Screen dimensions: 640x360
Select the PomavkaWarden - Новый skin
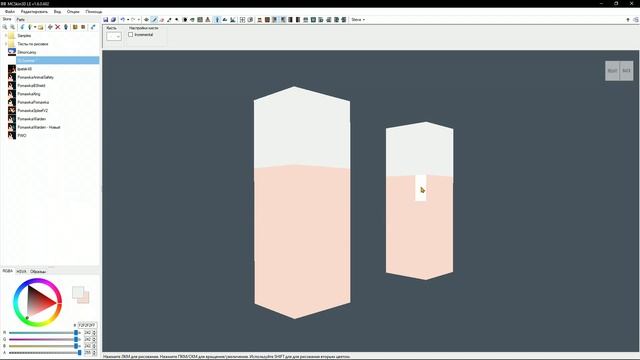[x=39, y=127]
